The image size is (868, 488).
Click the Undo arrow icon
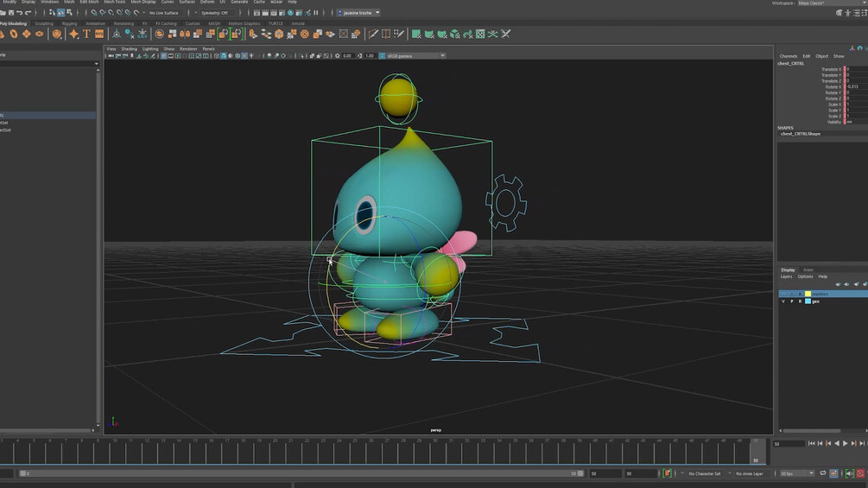pos(19,13)
